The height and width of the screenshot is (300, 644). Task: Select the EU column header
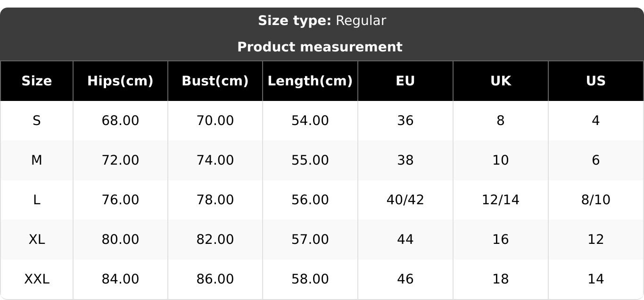point(405,81)
